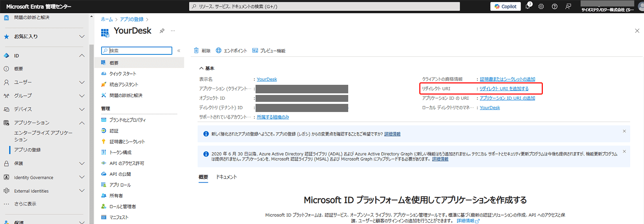The image size is (644, 224).
Task: Switch to the 概要 tab
Action: coord(204,177)
